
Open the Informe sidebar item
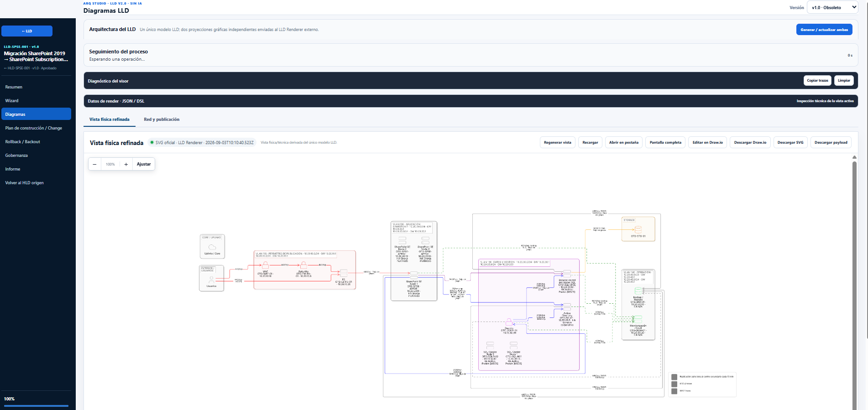37,169
